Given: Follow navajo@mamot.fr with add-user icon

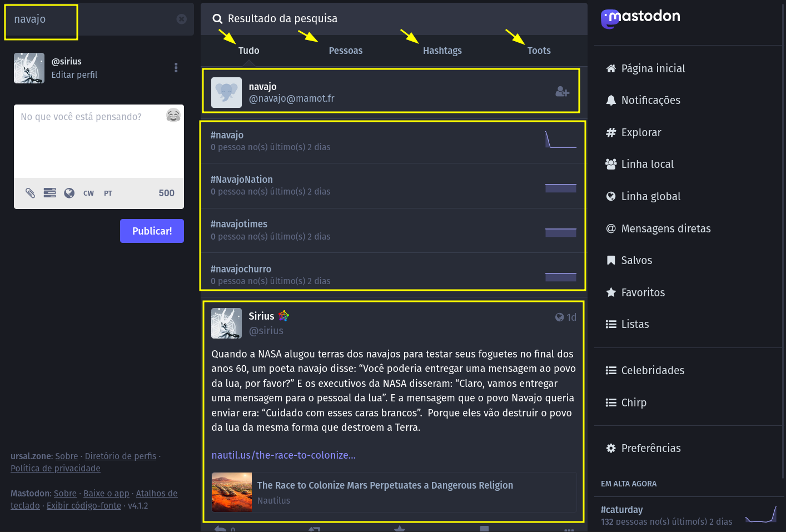Looking at the screenshot, I should [562, 92].
